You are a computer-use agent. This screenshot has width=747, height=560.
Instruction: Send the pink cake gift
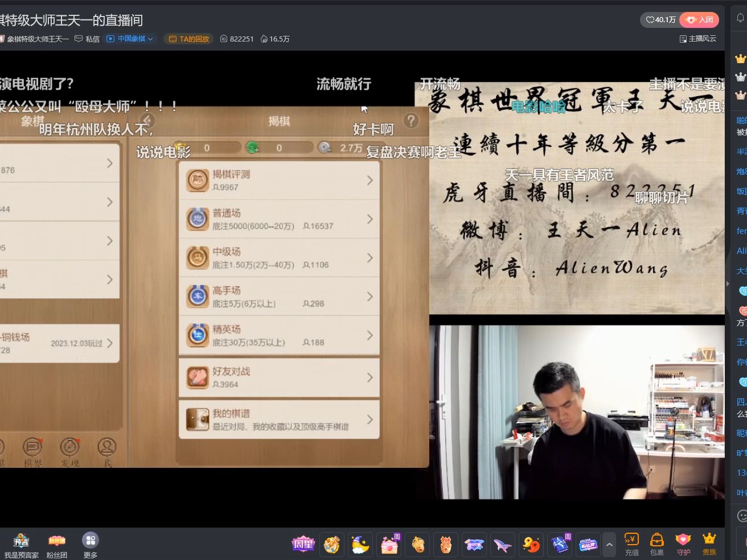(x=389, y=545)
